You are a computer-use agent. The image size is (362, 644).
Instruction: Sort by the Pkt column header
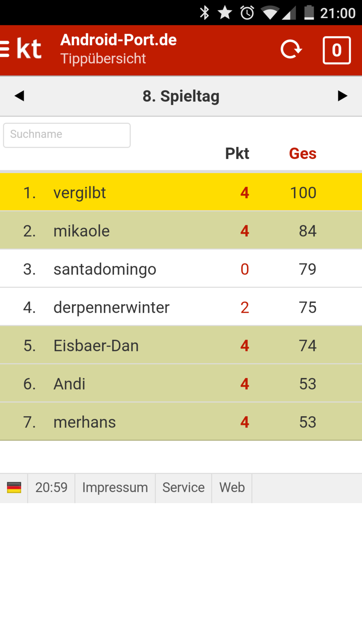point(237,153)
